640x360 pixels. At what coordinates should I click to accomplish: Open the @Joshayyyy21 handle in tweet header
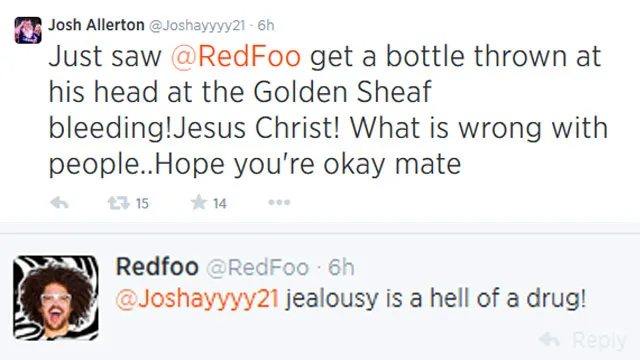197,26
